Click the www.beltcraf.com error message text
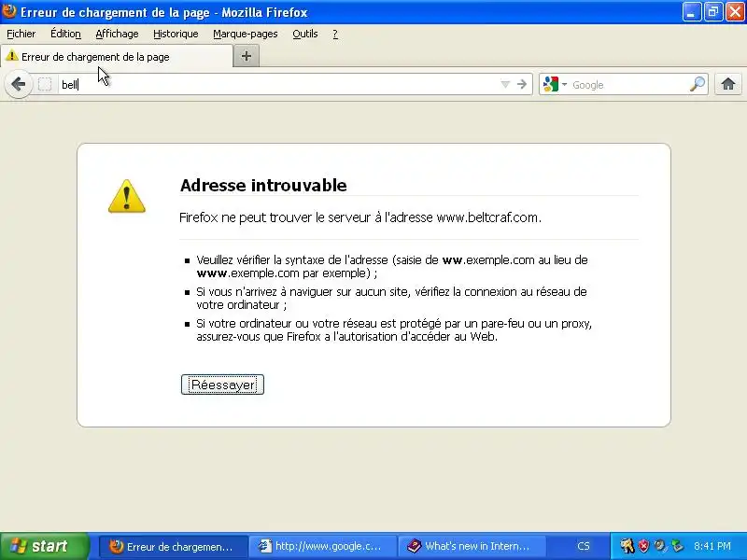This screenshot has width=747, height=560. [x=360, y=217]
